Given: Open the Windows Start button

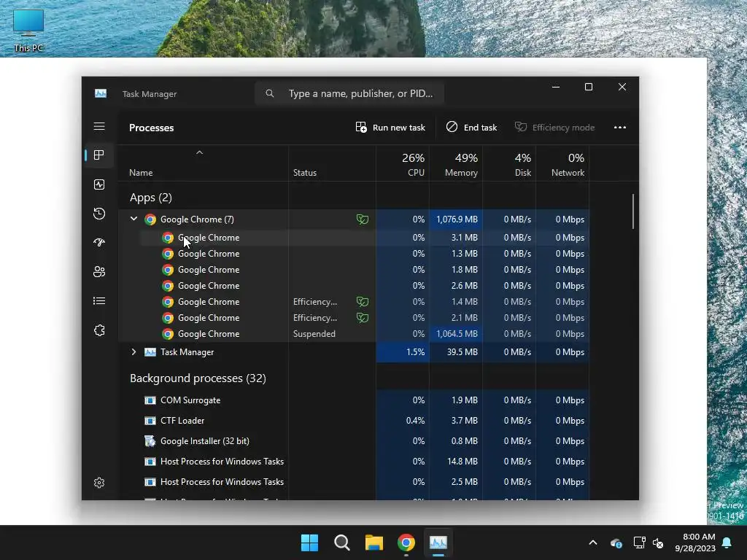Looking at the screenshot, I should [x=309, y=542].
